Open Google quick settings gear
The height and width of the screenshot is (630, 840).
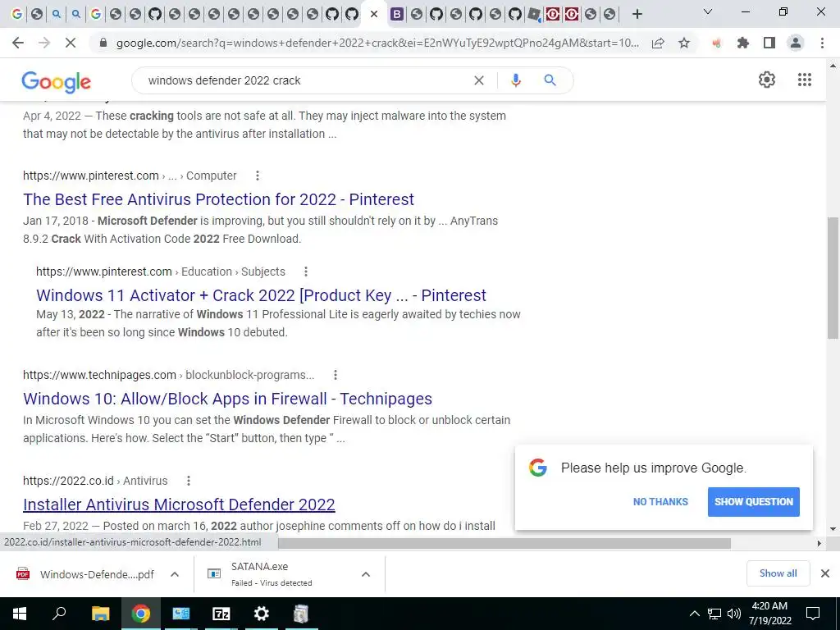tap(767, 80)
